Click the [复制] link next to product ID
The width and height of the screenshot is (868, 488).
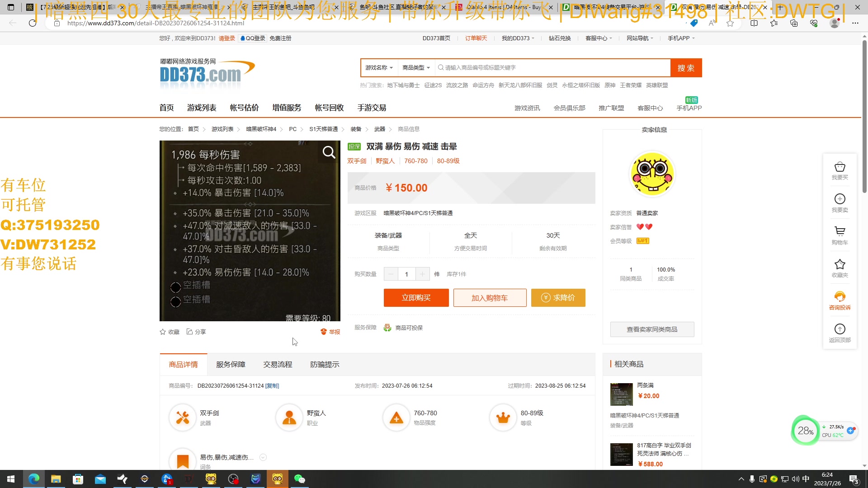pyautogui.click(x=272, y=385)
